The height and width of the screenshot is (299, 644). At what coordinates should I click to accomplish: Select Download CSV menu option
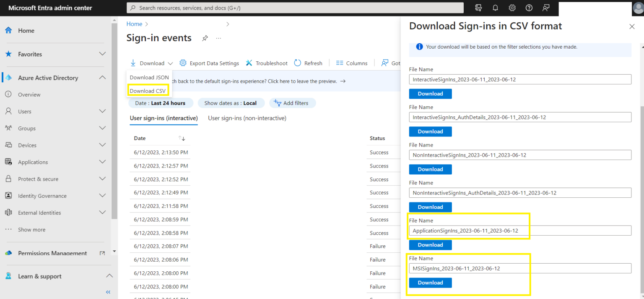148,91
